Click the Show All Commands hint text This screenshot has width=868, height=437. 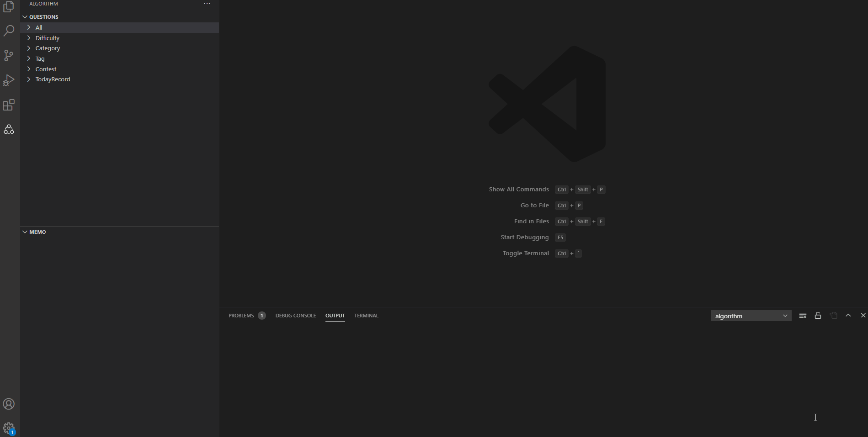[x=519, y=189]
